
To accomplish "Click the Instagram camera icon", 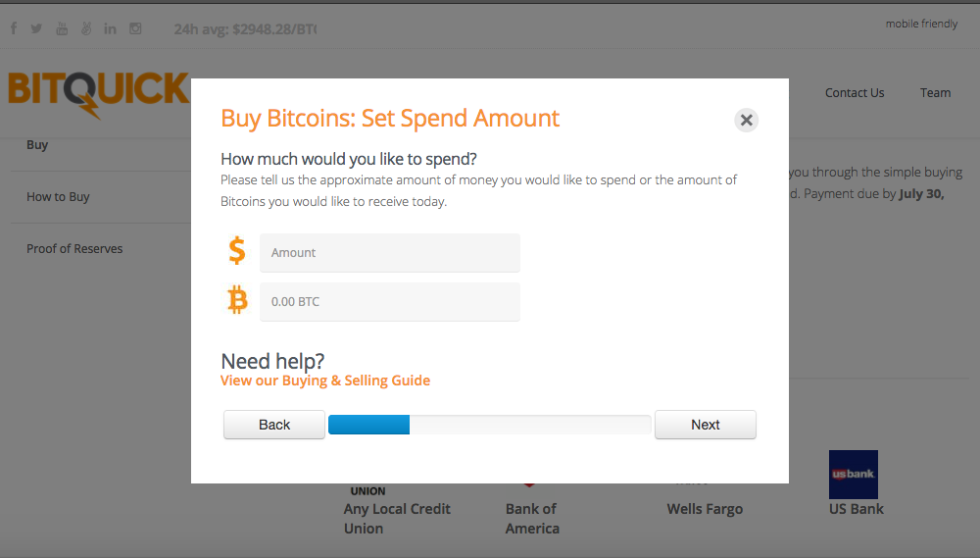I will pos(135,28).
